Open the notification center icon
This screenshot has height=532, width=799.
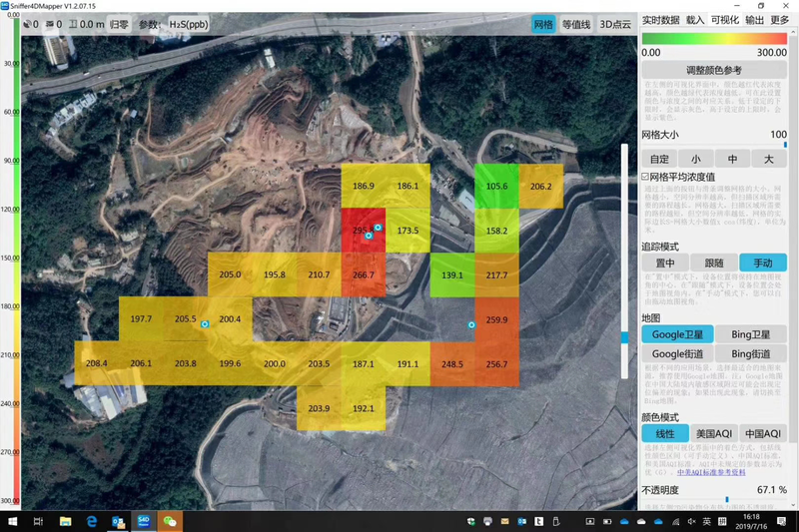click(x=782, y=521)
